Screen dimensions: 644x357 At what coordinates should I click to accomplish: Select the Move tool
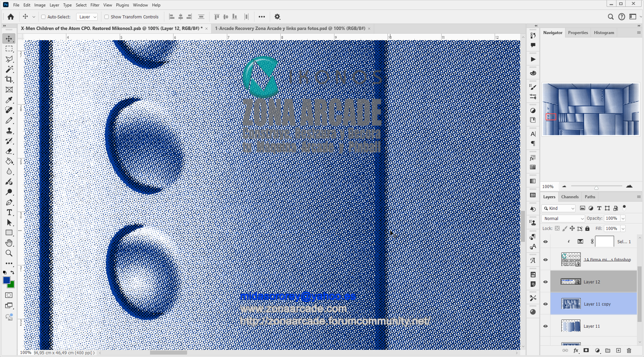tap(9, 38)
